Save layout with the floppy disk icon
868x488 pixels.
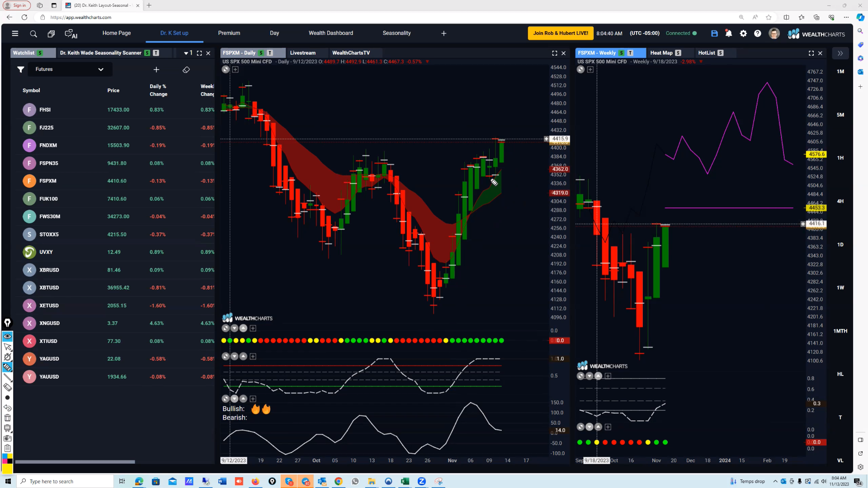(x=714, y=33)
